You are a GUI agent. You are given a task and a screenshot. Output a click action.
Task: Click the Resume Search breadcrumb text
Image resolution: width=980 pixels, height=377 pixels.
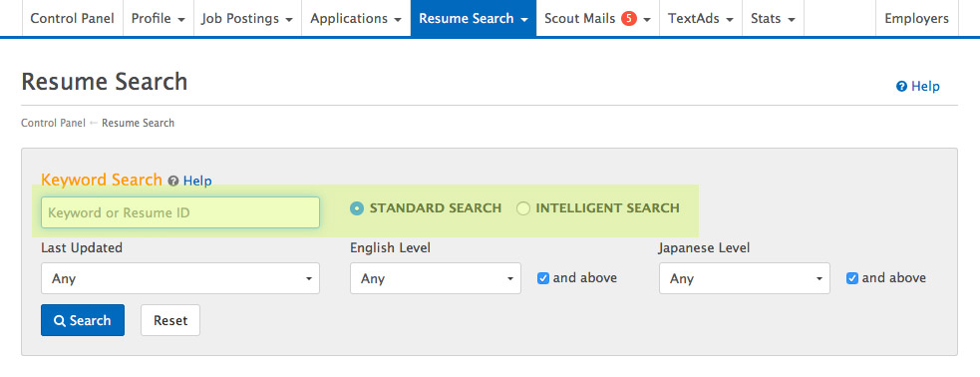(x=139, y=123)
